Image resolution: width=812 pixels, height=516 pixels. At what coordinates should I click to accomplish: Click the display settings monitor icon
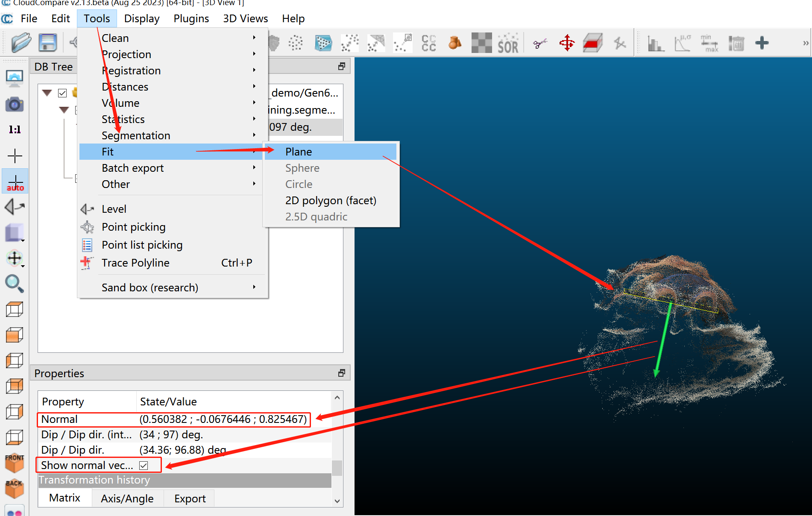coord(15,79)
